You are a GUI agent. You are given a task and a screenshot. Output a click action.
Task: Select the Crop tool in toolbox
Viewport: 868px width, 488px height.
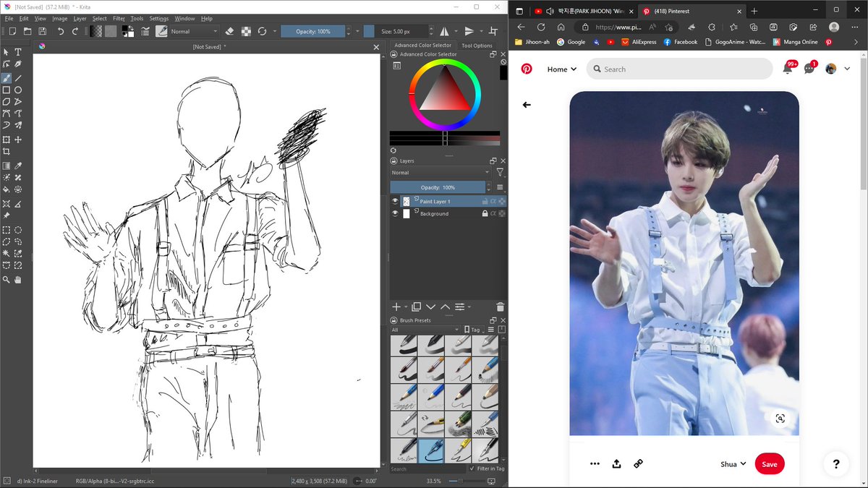click(7, 151)
